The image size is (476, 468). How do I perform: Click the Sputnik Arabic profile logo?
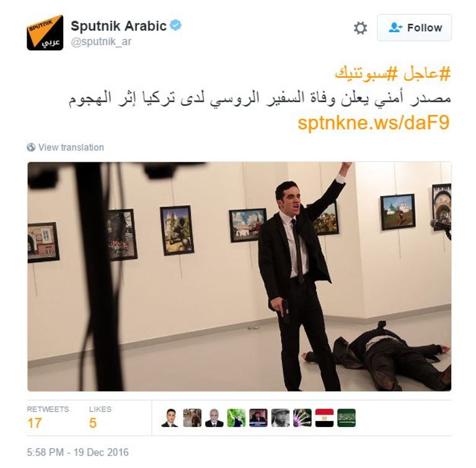[45, 32]
